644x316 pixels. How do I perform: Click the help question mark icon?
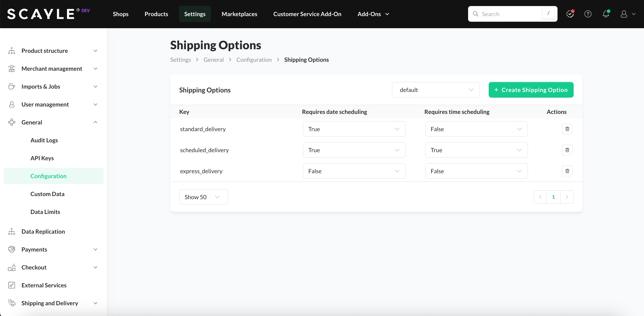pyautogui.click(x=588, y=14)
